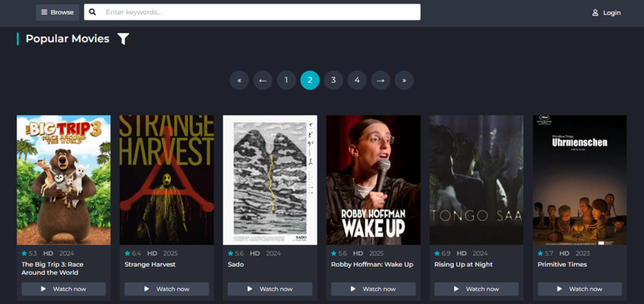Open the Uhrmenschen poster thumbnail

(580, 180)
